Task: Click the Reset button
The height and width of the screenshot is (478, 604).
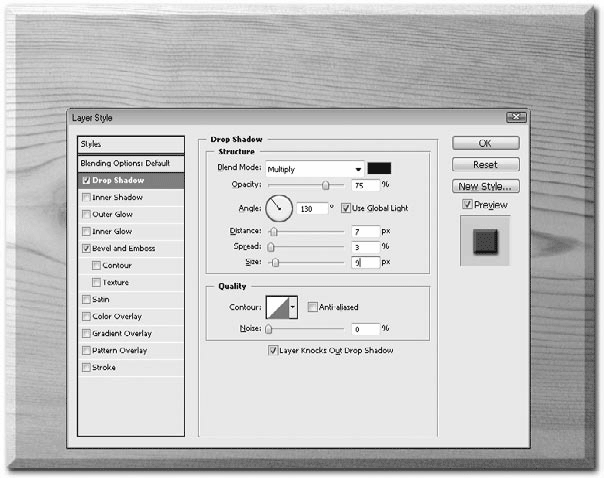Action: pyautogui.click(x=486, y=165)
